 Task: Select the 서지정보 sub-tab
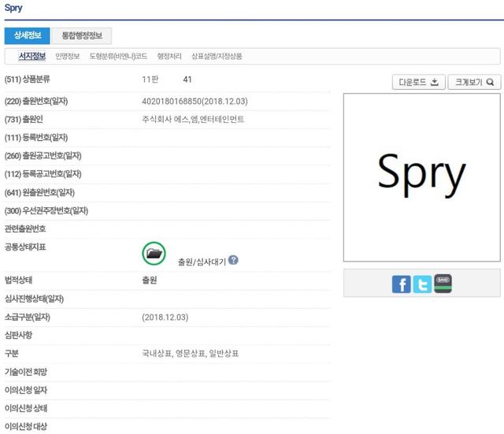click(32, 57)
